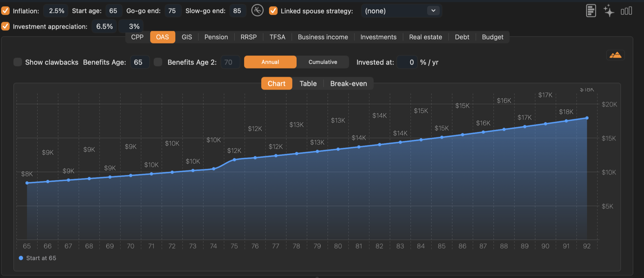
Task: Click the chart data point at age 92
Action: point(587,118)
